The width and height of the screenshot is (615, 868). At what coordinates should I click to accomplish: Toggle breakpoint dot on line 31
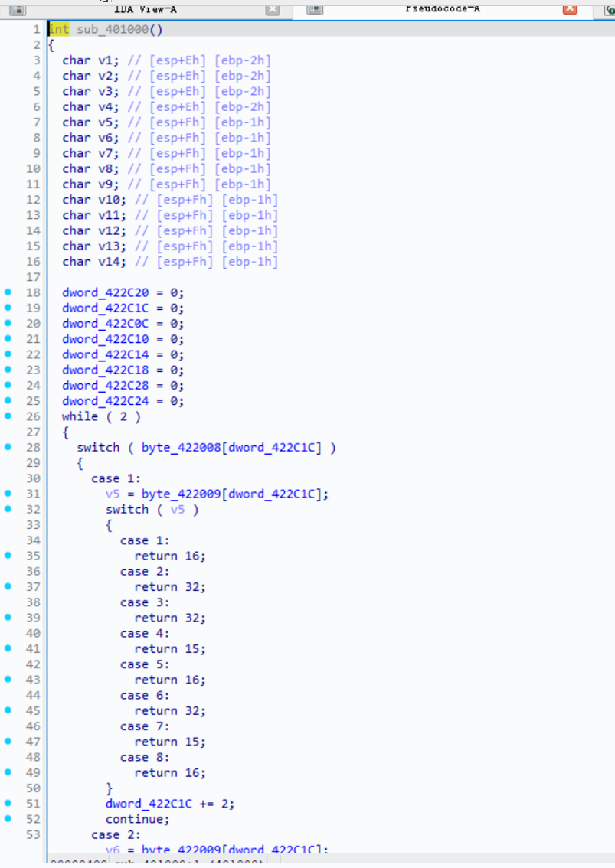tap(8, 493)
